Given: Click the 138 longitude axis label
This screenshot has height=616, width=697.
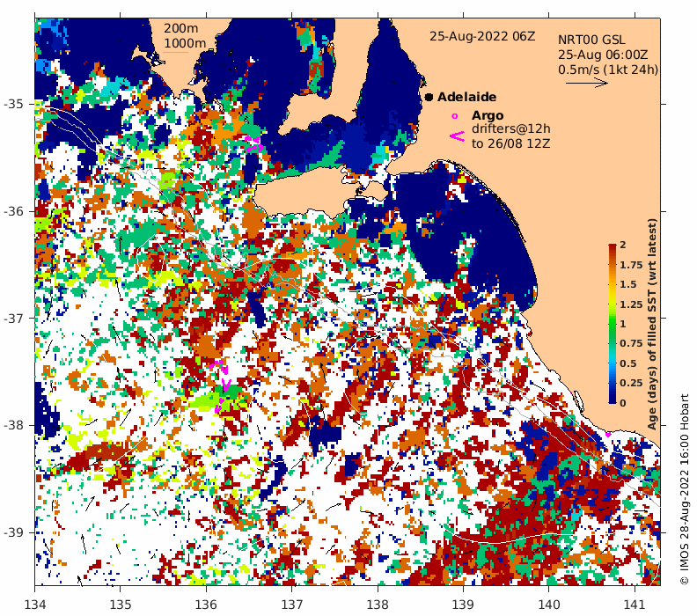Looking at the screenshot, I should (378, 605).
